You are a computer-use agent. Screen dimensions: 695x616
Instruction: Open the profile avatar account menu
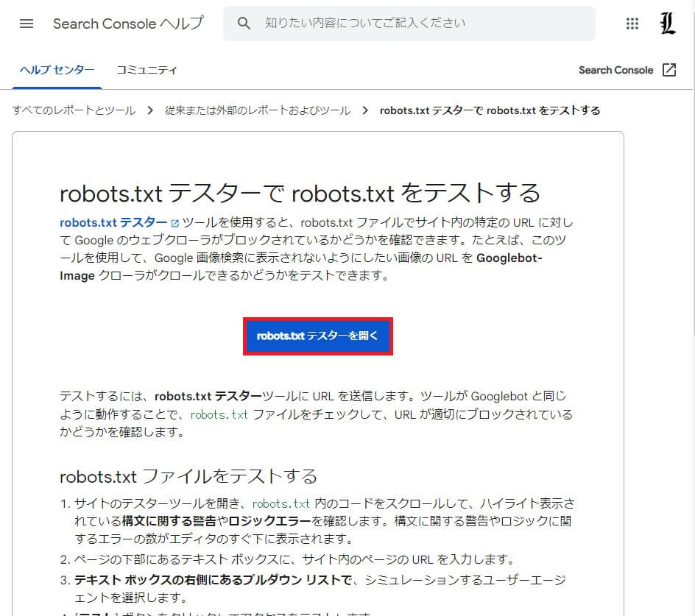(668, 24)
